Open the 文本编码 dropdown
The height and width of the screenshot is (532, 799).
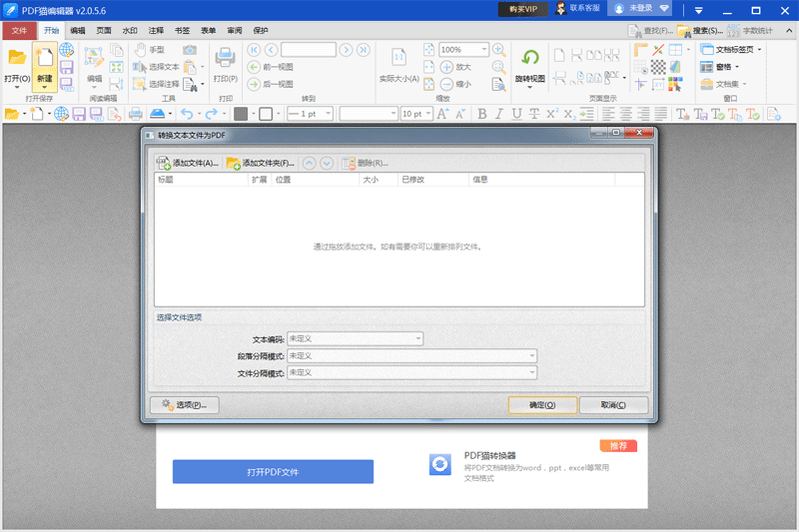coord(355,339)
